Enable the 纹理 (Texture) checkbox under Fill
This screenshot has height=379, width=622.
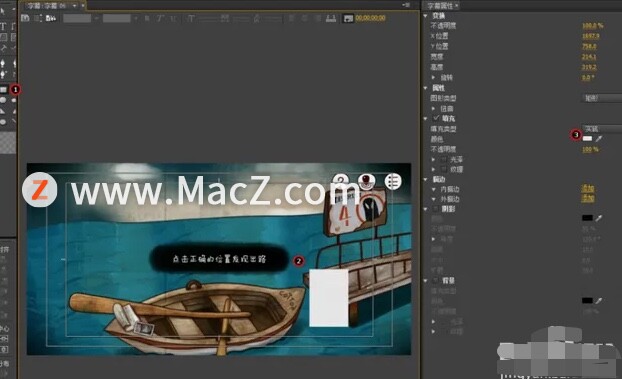[x=444, y=169]
